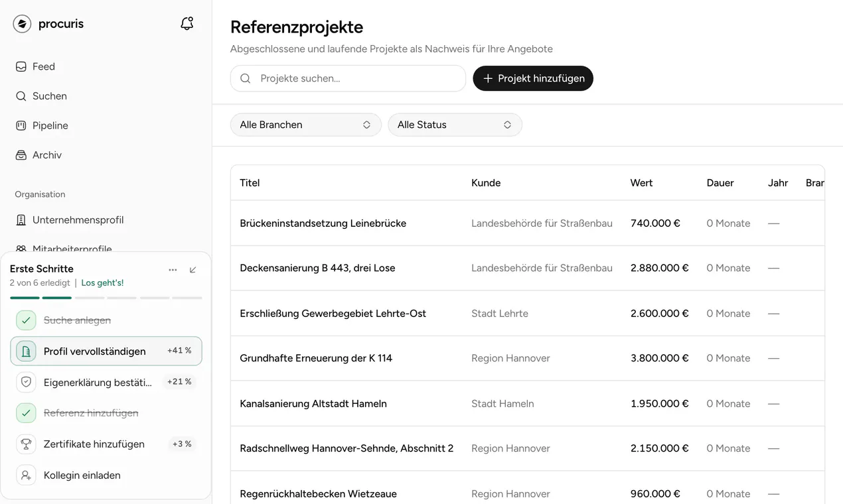Open the Alle Branchen filter dropdown
The width and height of the screenshot is (843, 504).
coord(306,125)
